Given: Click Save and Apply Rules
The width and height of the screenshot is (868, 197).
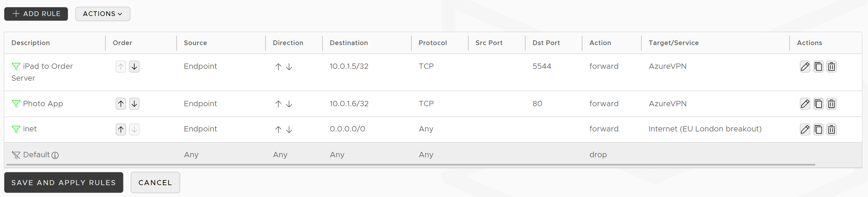Looking at the screenshot, I should point(63,182).
